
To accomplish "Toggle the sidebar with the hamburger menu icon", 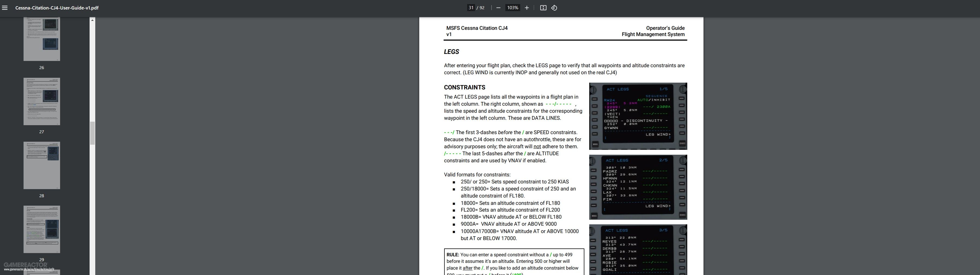I will 5,8.
